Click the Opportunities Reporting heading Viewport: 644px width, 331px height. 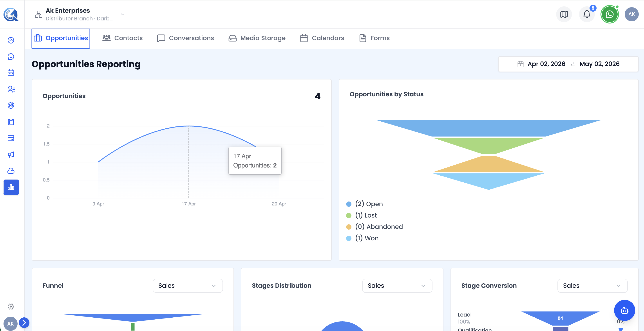pyautogui.click(x=86, y=64)
